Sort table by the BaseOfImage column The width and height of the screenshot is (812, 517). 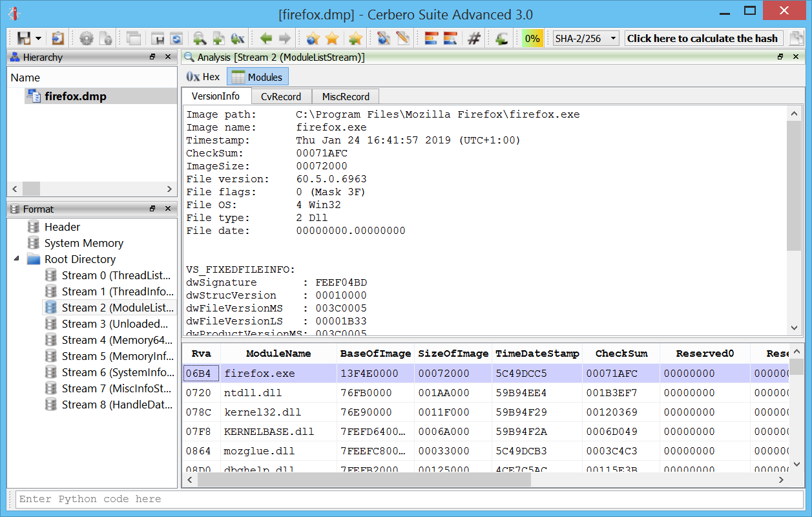point(375,353)
